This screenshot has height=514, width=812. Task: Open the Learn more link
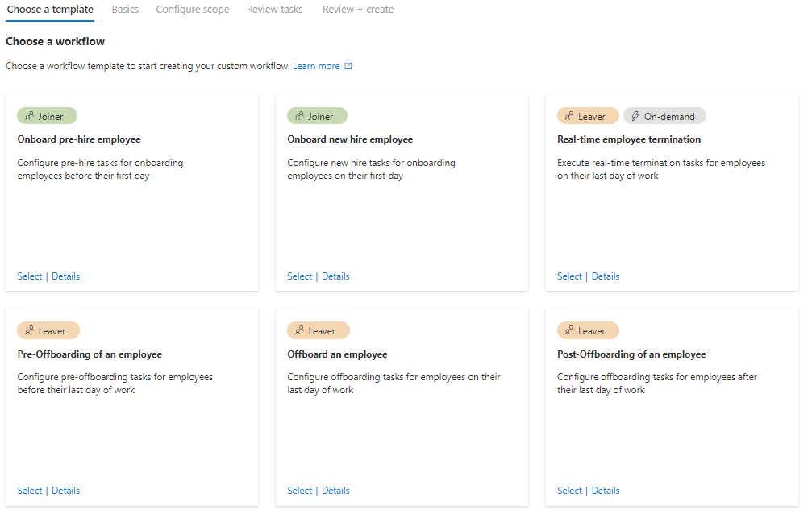coord(316,66)
